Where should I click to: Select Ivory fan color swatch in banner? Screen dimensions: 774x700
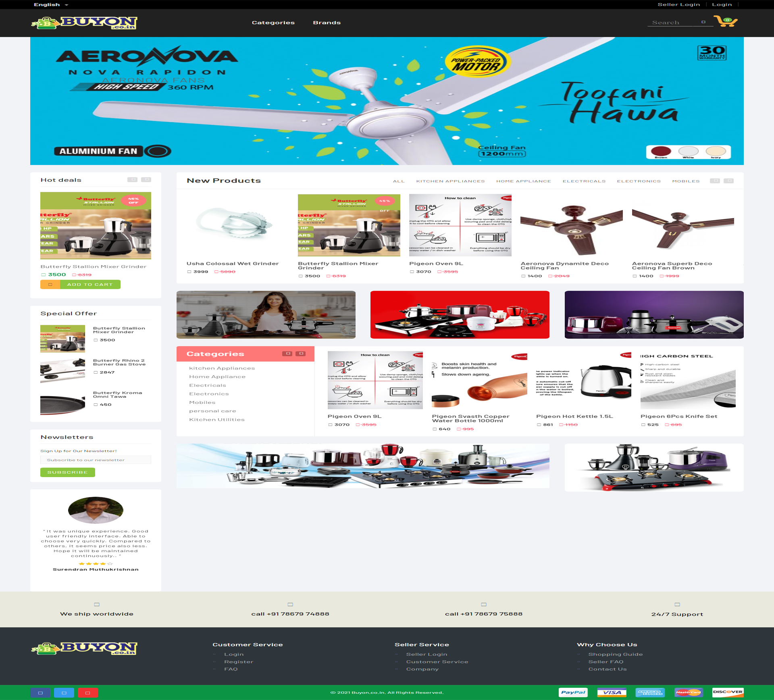click(716, 152)
